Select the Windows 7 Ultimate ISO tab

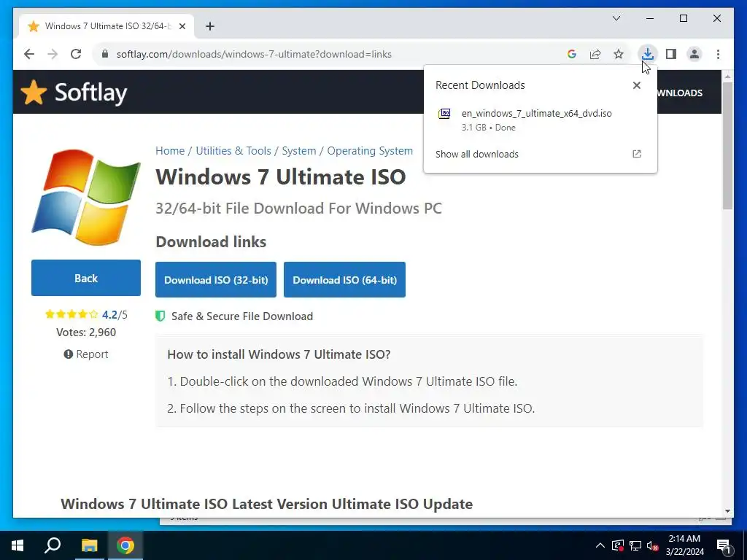107,26
